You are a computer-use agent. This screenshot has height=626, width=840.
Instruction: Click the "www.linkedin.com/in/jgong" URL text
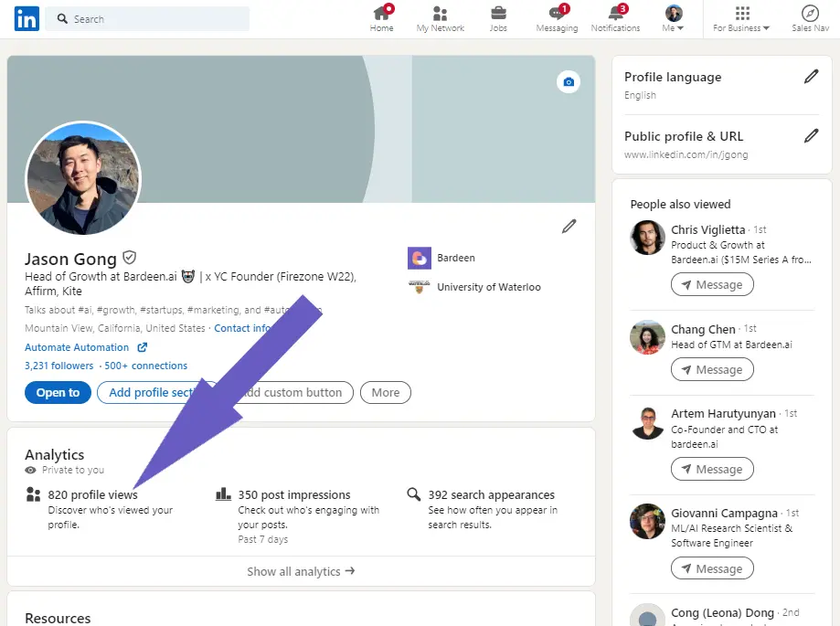[686, 154]
